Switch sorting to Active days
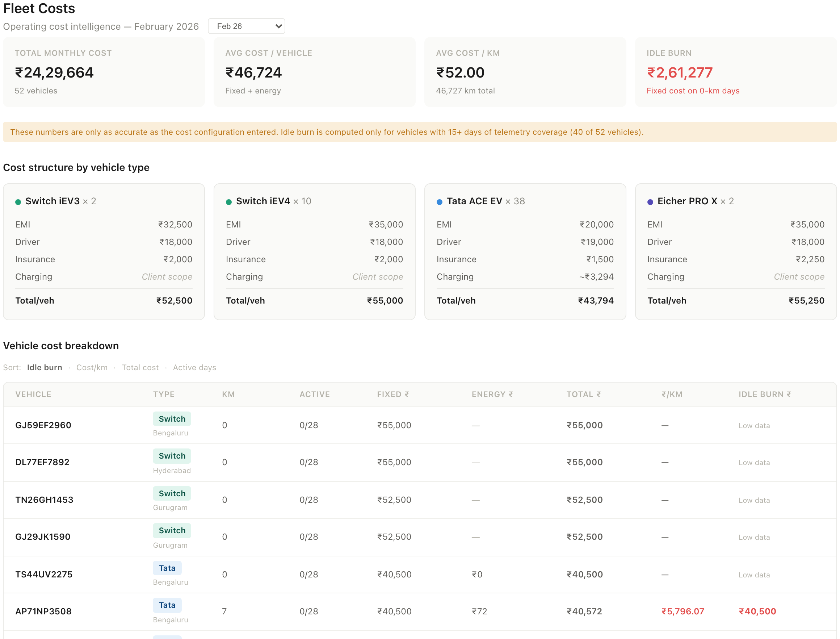The height and width of the screenshot is (639, 840). 194,367
